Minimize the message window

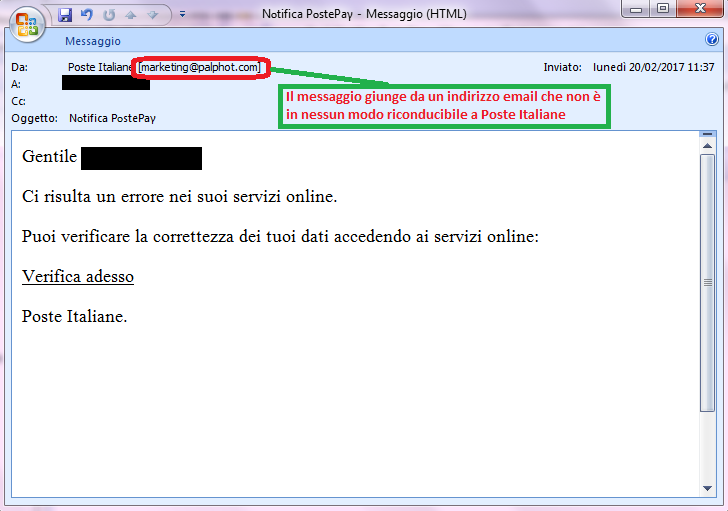636,9
